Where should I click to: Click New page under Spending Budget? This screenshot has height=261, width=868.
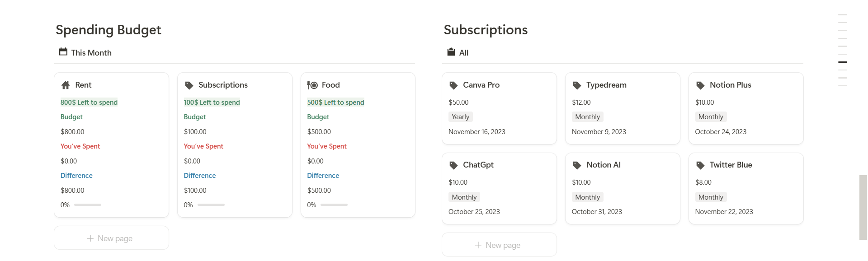tap(111, 238)
